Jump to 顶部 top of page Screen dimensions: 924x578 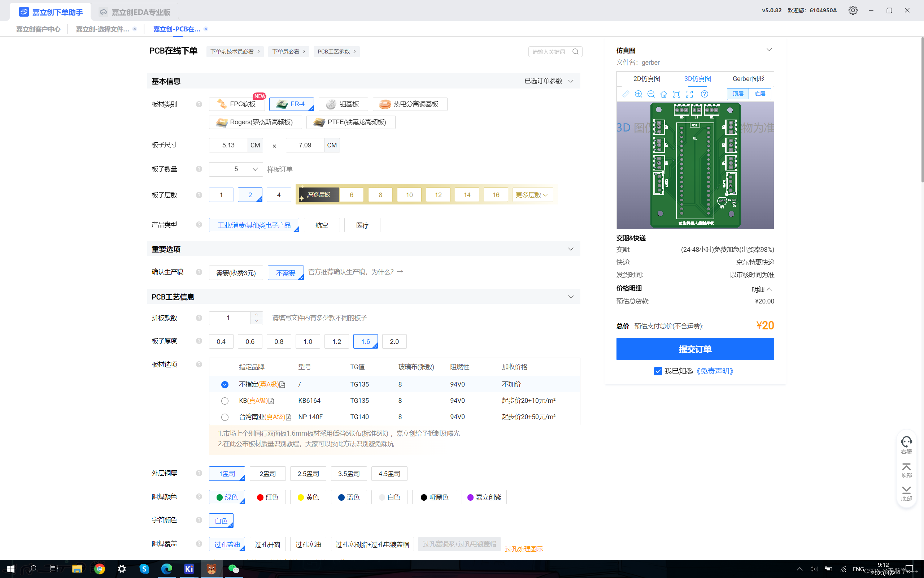(x=906, y=470)
